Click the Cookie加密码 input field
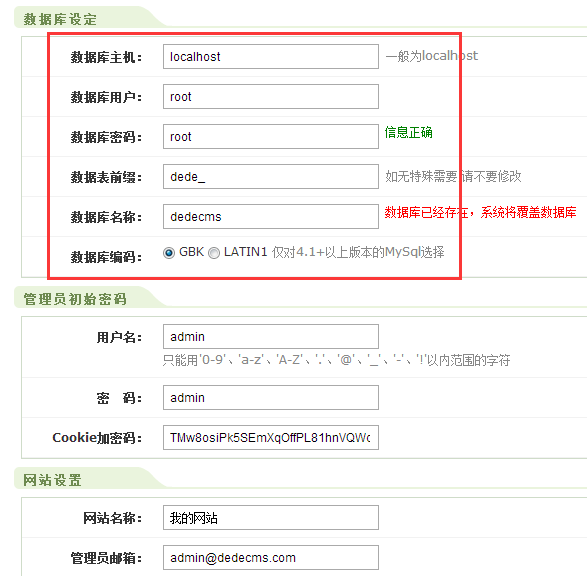The width and height of the screenshot is (587, 576). pyautogui.click(x=271, y=438)
